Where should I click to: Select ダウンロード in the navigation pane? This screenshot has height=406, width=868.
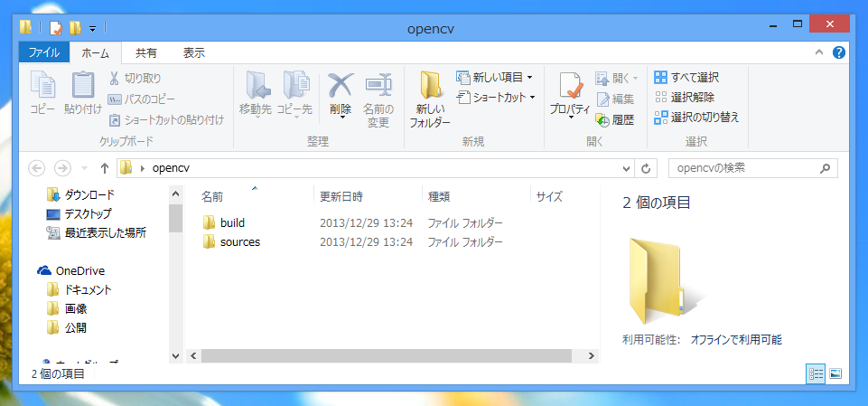[x=80, y=194]
